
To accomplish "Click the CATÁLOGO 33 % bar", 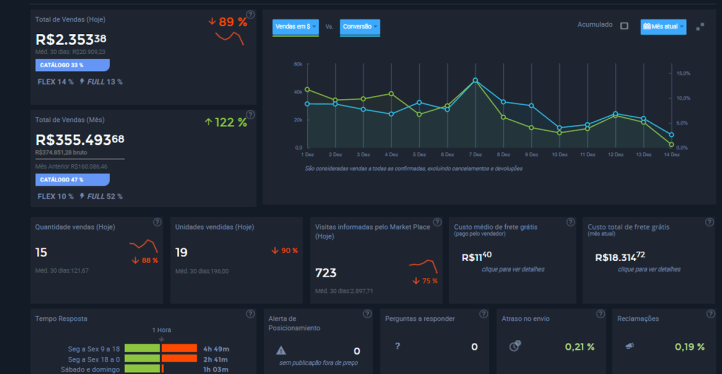I will pos(72,65).
